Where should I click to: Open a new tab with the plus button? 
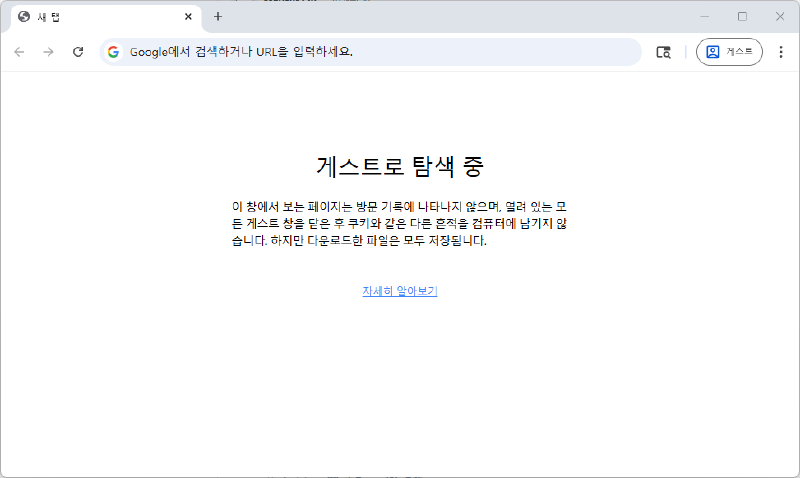[x=218, y=17]
